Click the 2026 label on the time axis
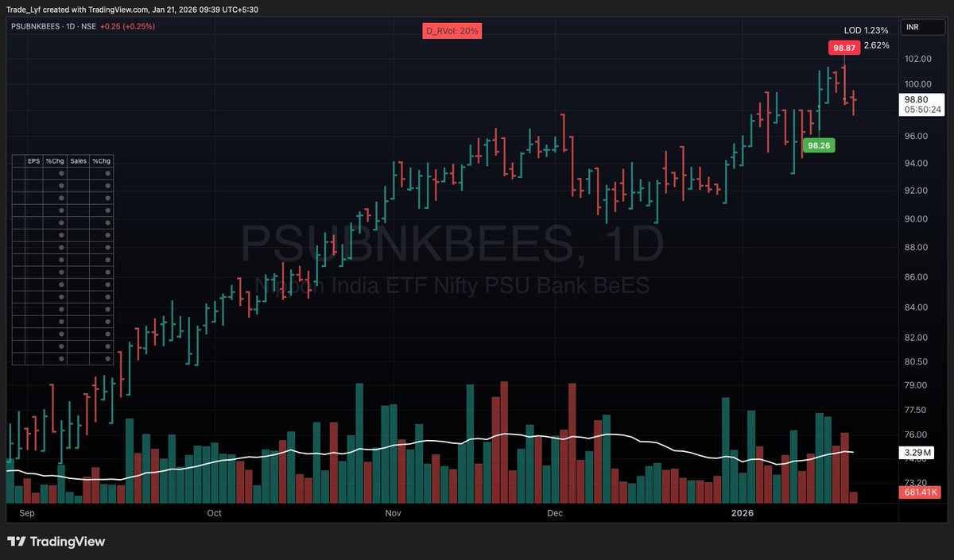This screenshot has height=560, width=954. click(x=742, y=514)
